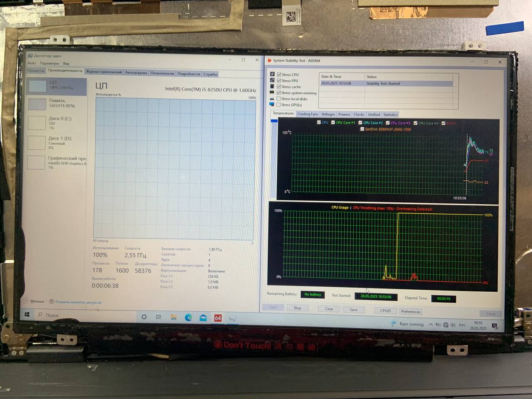
Task: Open File Explorer taskbar icon
Action: pyautogui.click(x=173, y=317)
